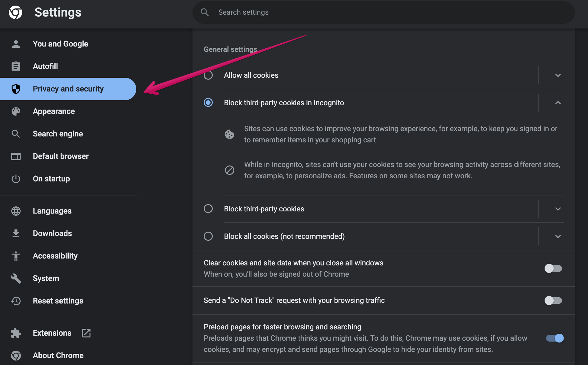Image resolution: width=588 pixels, height=365 pixels.
Task: Select Block all cookies (not recommended) radio
Action: coord(208,236)
